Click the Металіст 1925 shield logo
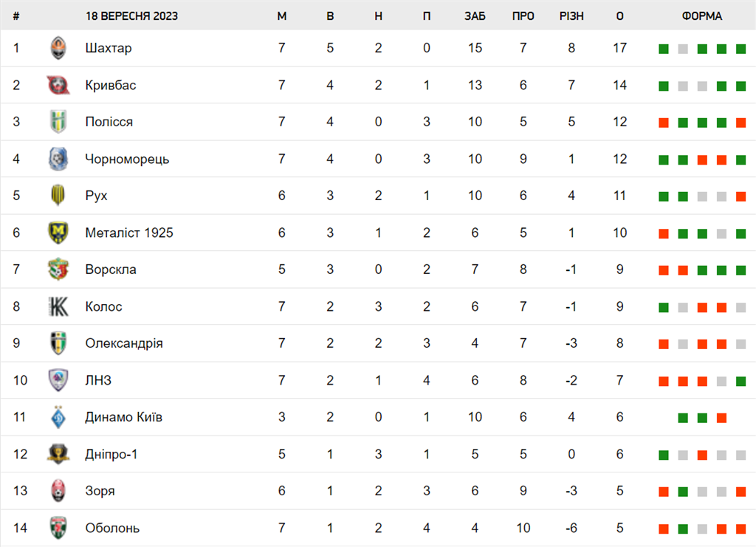The image size is (756, 547). 58,233
